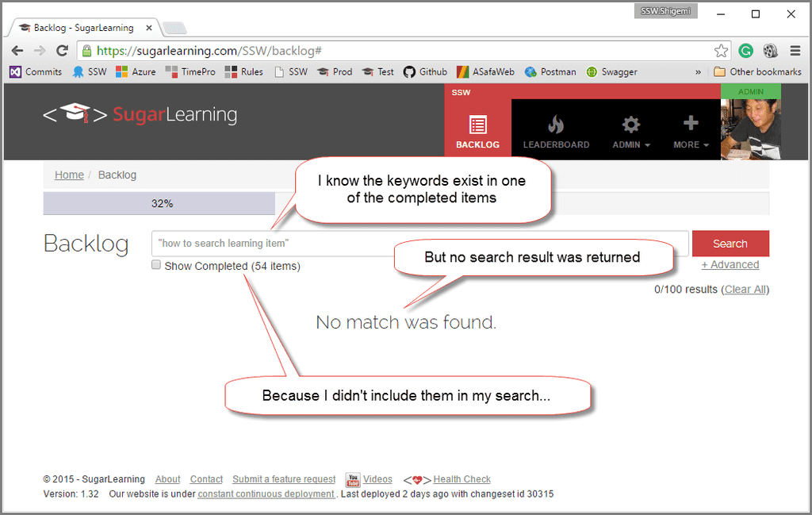Open the Chrome hamburger menu
This screenshot has height=515, width=812.
[795, 50]
